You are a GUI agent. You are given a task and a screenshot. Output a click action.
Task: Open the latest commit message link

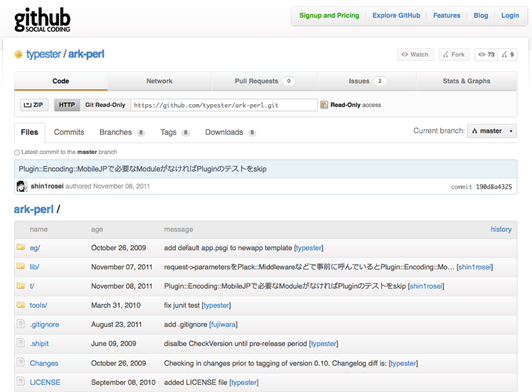142,169
